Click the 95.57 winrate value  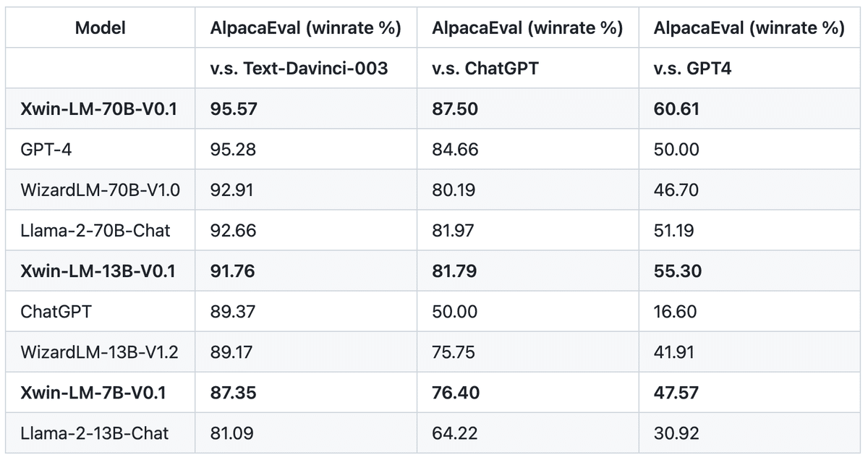point(234,109)
